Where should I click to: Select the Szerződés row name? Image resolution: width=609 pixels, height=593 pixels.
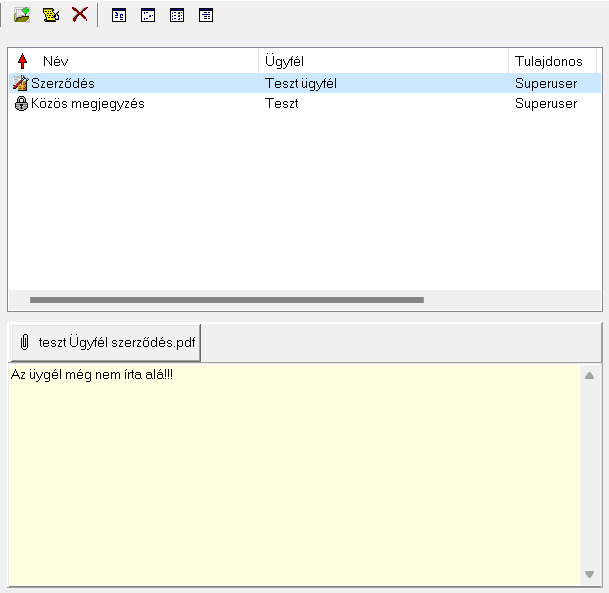pos(63,83)
